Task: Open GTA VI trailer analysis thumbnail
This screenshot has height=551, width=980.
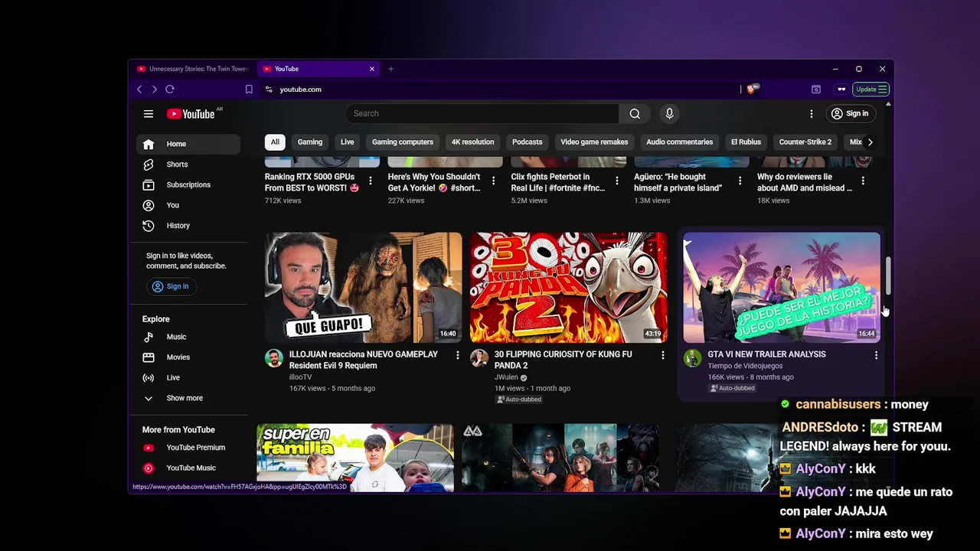Action: coord(782,288)
